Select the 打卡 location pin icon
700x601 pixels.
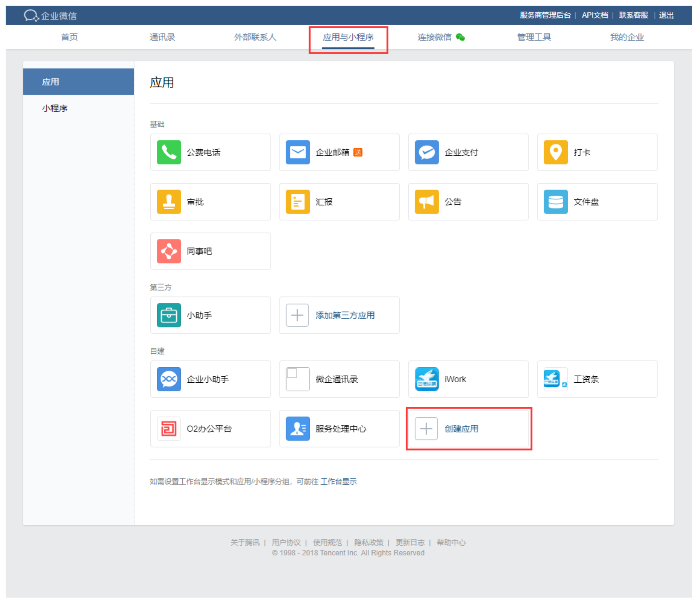click(x=555, y=152)
